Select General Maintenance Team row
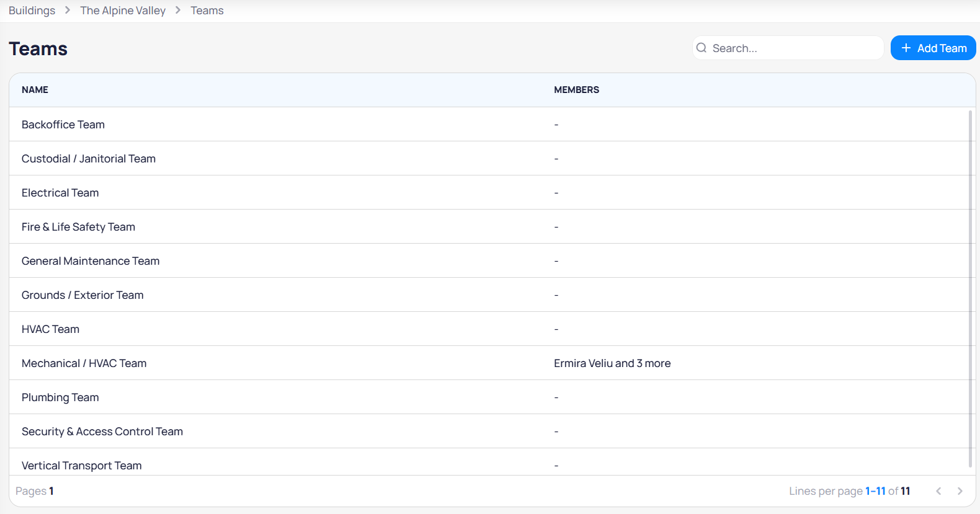The image size is (980, 514). click(91, 261)
